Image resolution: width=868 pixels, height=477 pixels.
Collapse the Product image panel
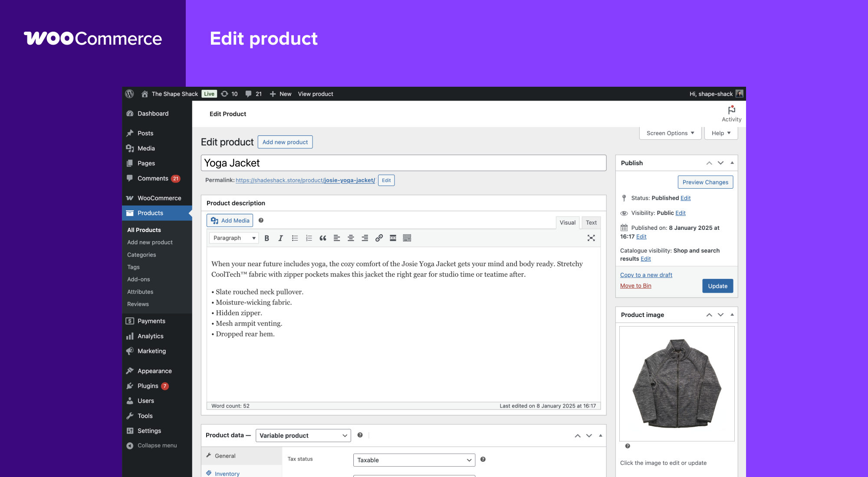tap(732, 315)
